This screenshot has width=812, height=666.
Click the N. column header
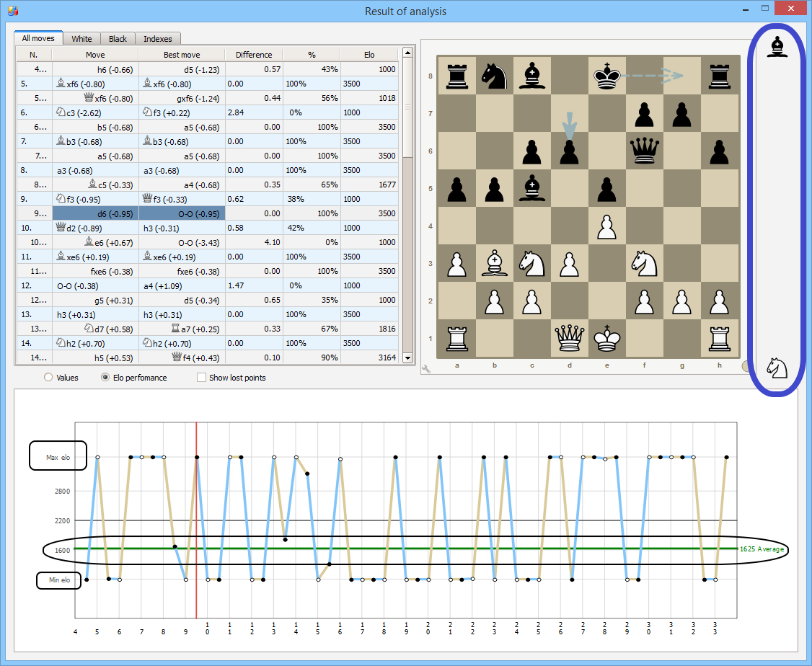click(x=34, y=55)
